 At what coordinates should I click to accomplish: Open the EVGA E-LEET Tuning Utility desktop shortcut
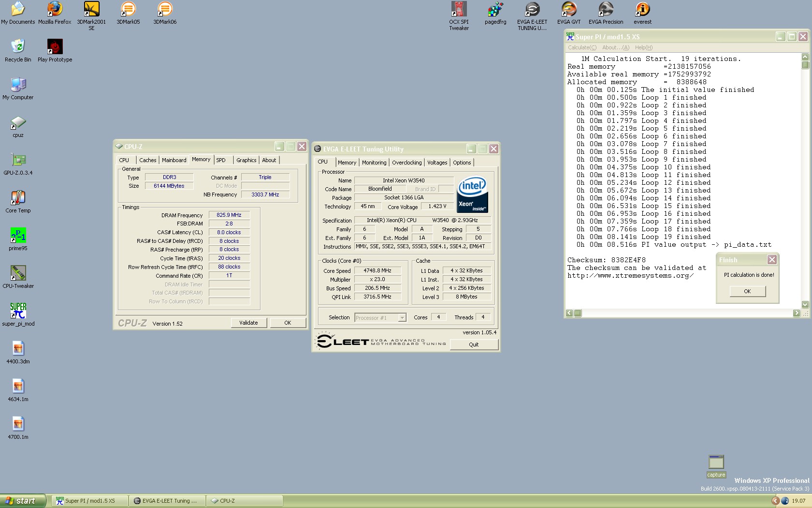pos(532,16)
